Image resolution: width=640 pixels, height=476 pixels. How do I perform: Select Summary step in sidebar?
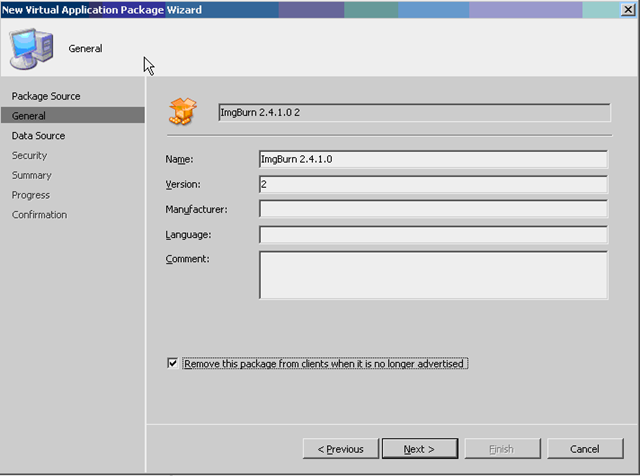pos(31,175)
